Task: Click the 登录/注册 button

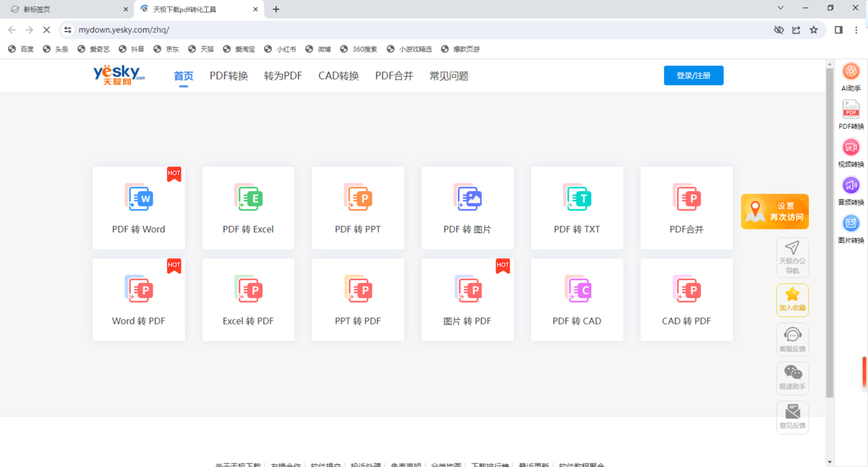Action: pos(694,75)
